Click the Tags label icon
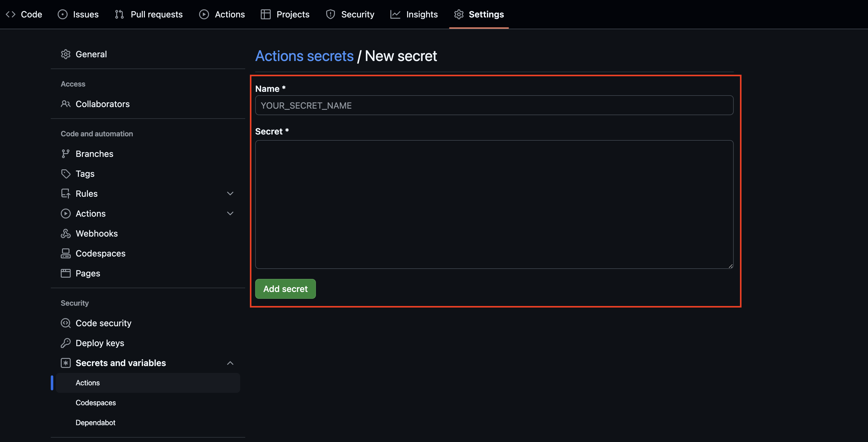Screen dimensions: 868x442 65,174
